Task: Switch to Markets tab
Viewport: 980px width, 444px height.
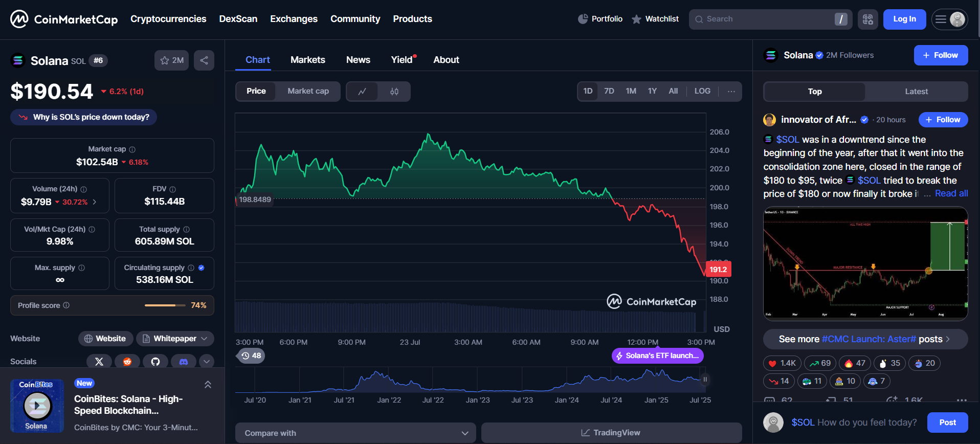Action: (308, 60)
